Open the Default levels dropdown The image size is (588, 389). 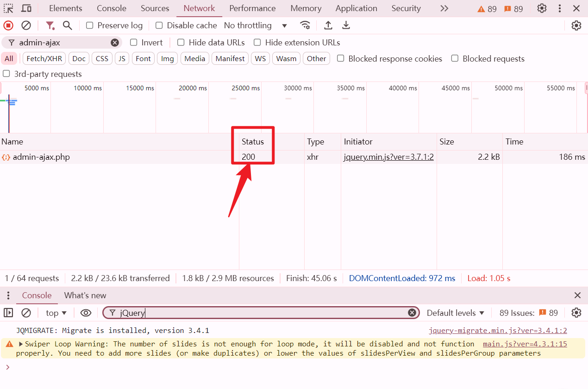455,313
